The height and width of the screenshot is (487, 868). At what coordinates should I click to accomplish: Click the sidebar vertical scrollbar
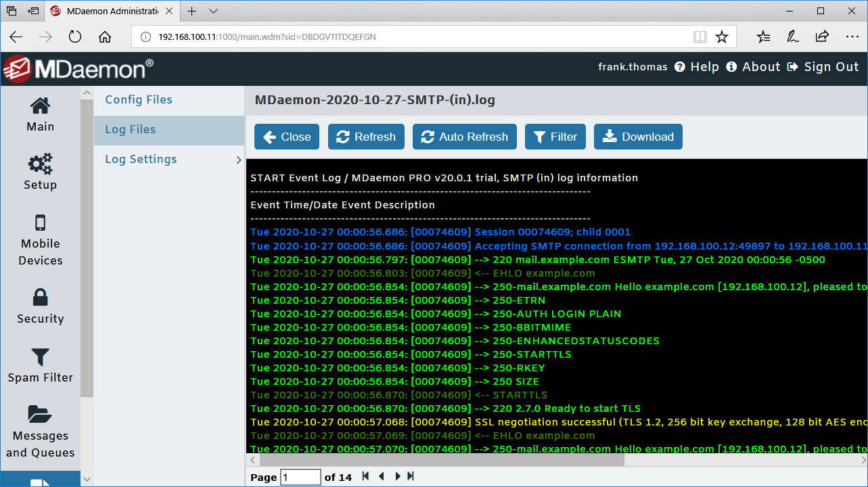point(87,248)
